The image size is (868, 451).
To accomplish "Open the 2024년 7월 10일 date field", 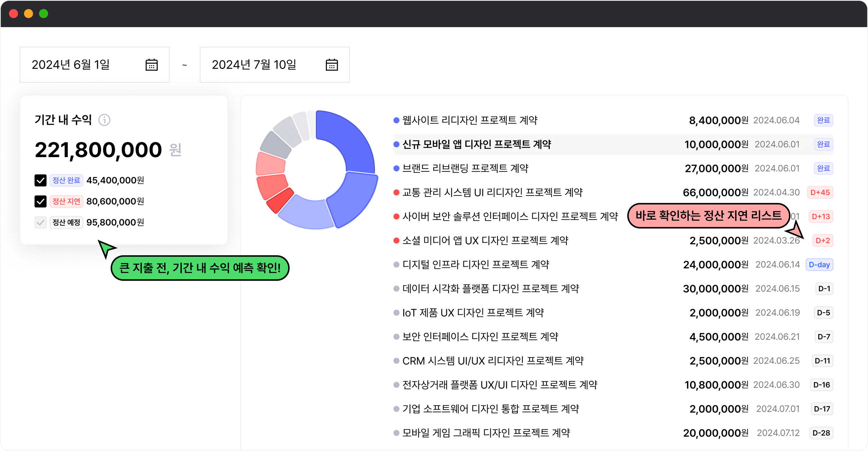I will pos(254,65).
